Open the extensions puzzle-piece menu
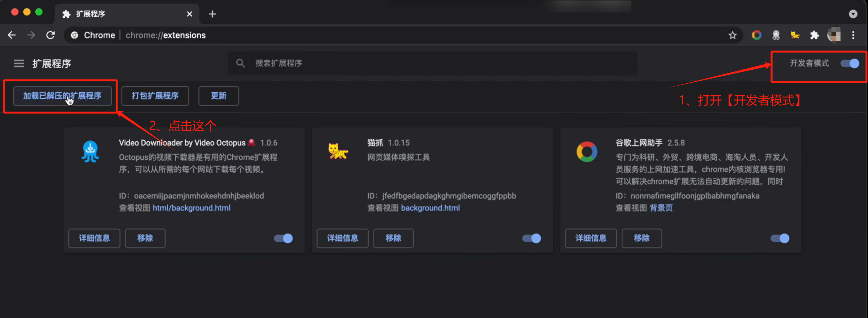 pos(815,35)
